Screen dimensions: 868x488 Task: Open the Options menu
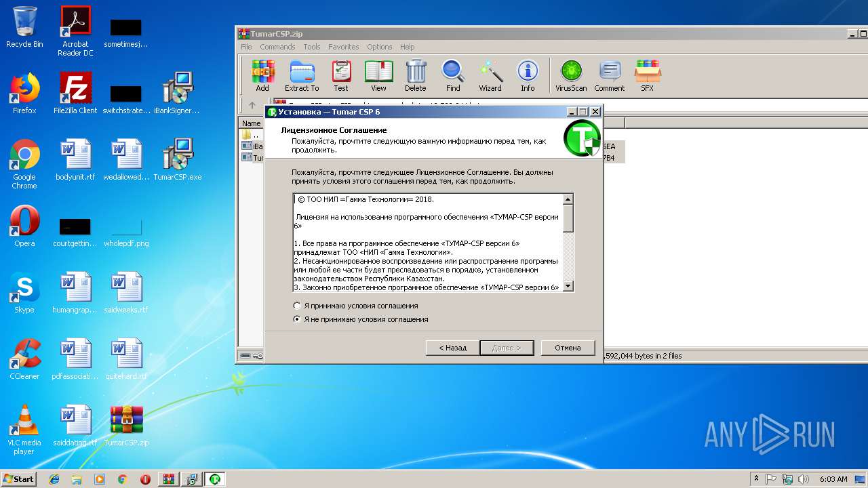380,47
